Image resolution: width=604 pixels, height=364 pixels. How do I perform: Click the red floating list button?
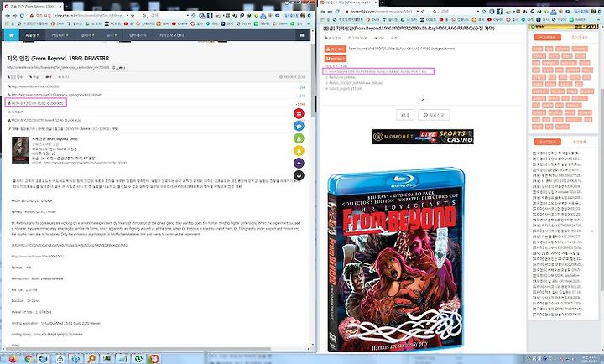(299, 113)
